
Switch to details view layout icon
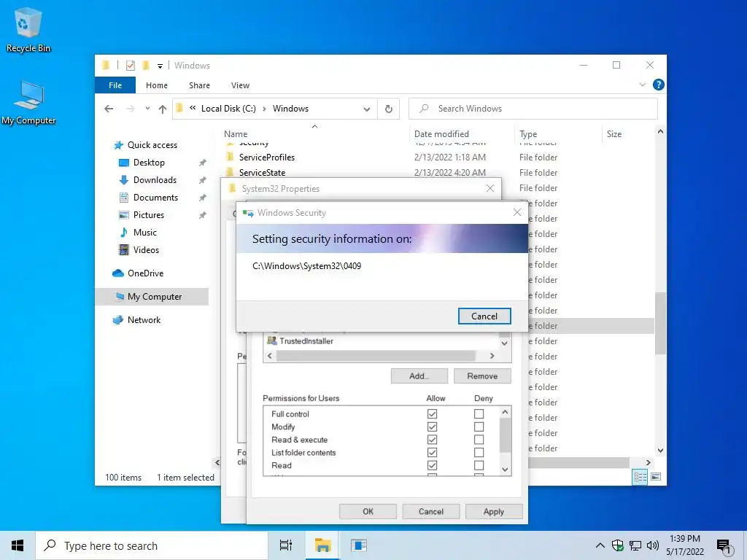click(x=640, y=477)
